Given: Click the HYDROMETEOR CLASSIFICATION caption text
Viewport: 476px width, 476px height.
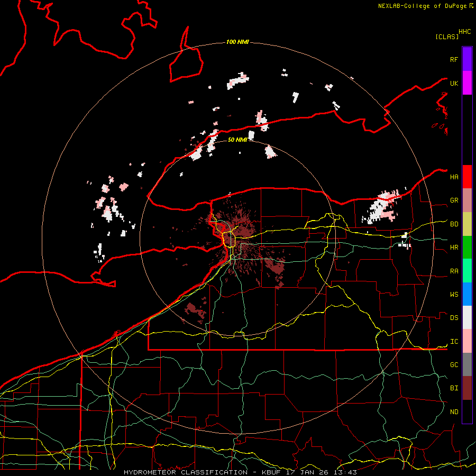Looking at the screenshot, I should tap(186, 472).
